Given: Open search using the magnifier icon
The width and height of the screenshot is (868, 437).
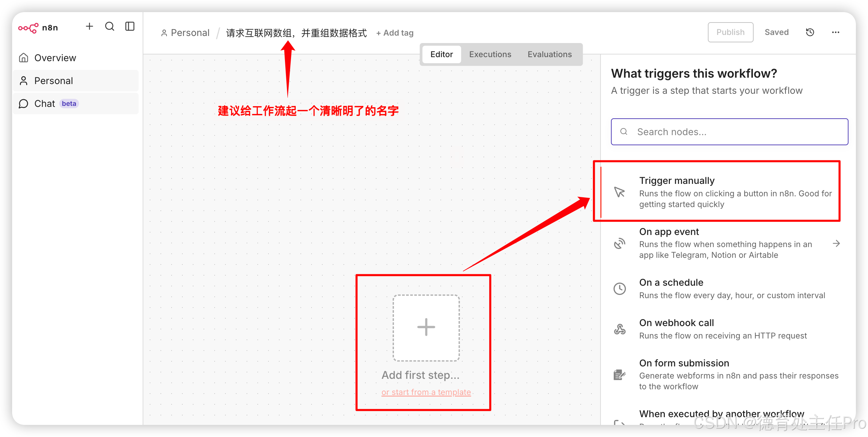Looking at the screenshot, I should click(109, 26).
